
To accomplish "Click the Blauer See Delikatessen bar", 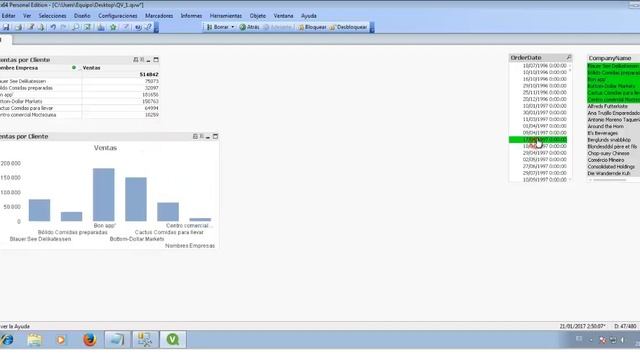I will (x=39, y=210).
